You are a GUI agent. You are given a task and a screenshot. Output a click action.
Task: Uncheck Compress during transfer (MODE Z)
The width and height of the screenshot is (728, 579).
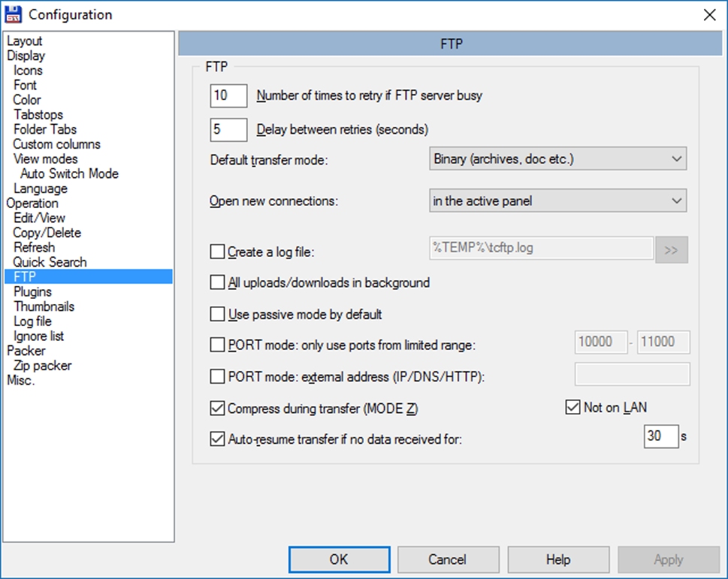(218, 409)
